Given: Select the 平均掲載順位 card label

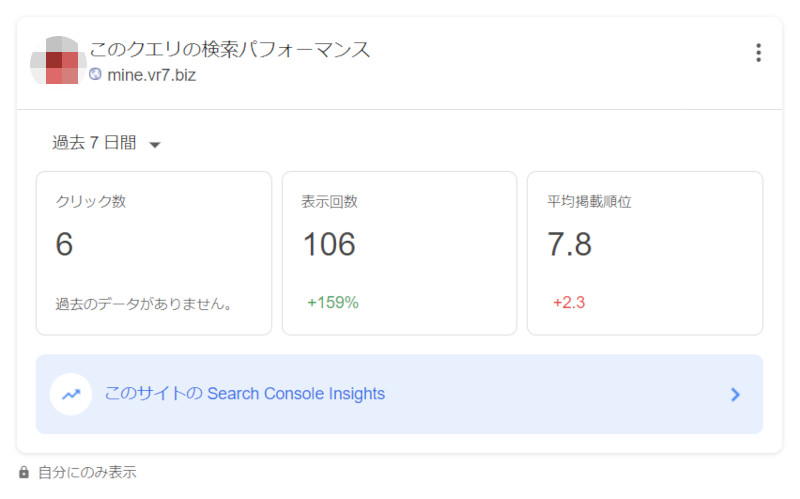Looking at the screenshot, I should [589, 201].
